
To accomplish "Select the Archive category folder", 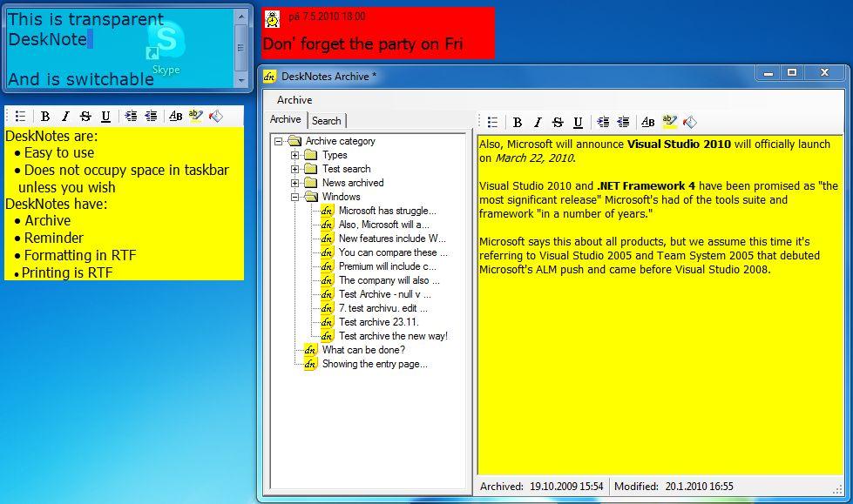I will click(x=340, y=141).
